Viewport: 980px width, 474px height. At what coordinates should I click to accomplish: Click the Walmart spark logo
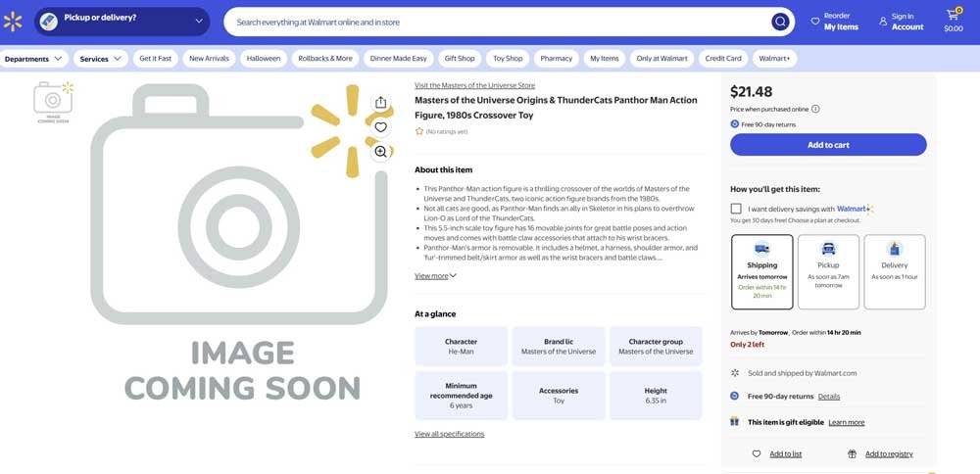point(13,22)
